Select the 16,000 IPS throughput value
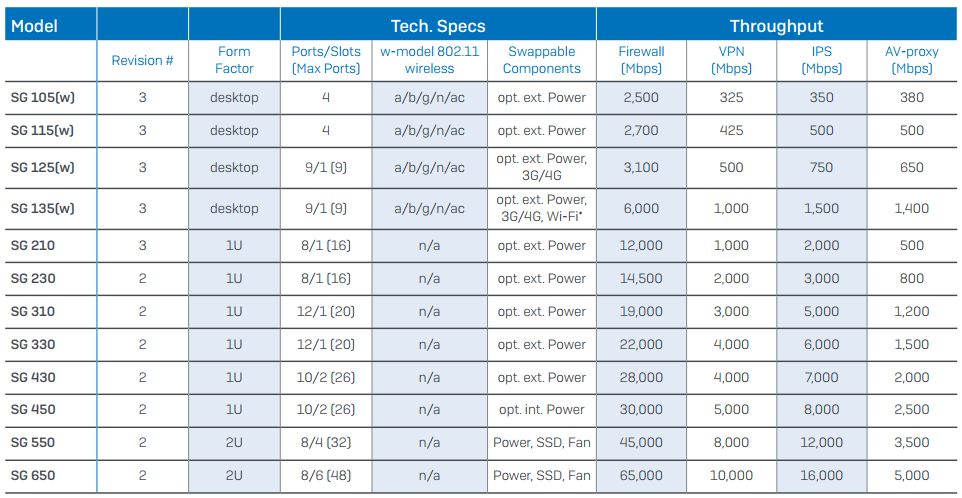962x498 pixels. click(x=821, y=475)
